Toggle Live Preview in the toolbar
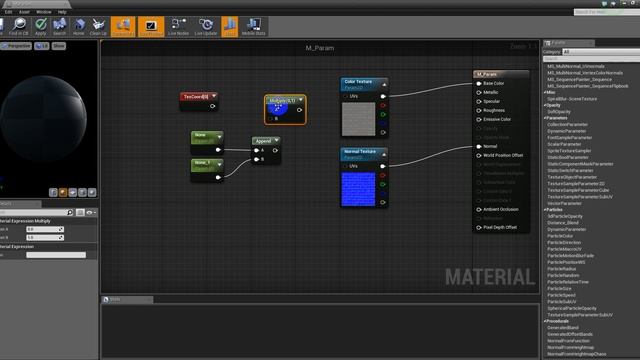The width and height of the screenshot is (640, 360). click(151, 27)
